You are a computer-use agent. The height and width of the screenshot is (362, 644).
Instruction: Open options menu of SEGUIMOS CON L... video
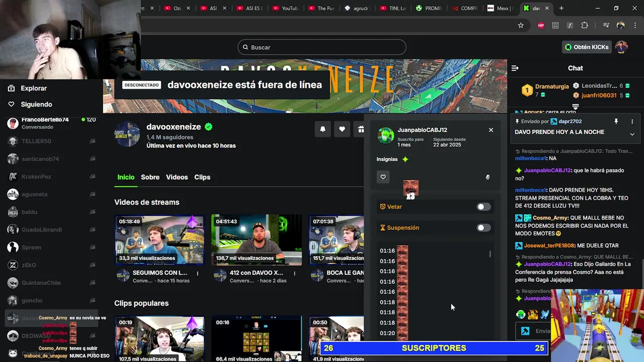[198, 274]
